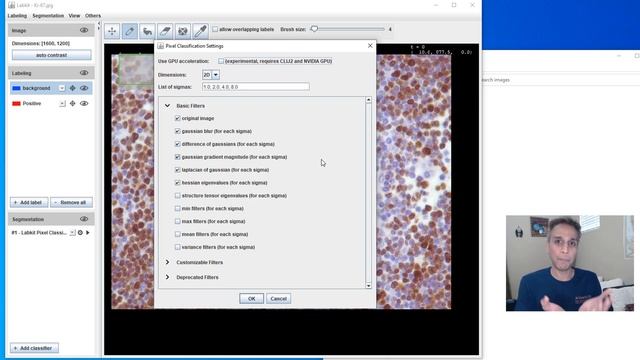Image resolution: width=640 pixels, height=360 pixels.
Task: Click the Add label button
Action: [x=29, y=202]
